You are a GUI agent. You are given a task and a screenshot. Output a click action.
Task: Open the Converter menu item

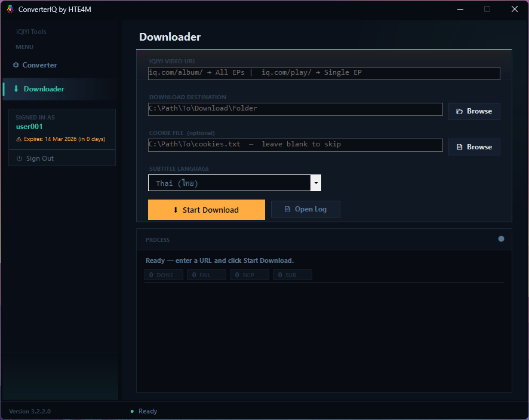click(59, 65)
